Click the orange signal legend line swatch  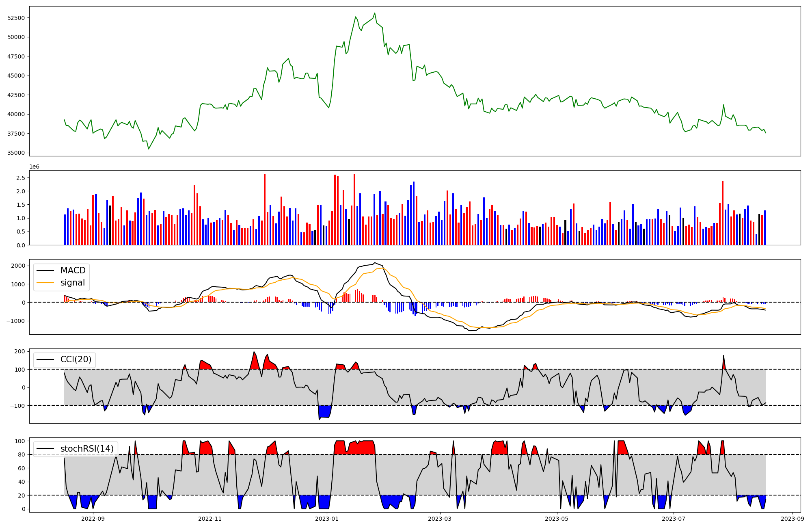click(45, 283)
